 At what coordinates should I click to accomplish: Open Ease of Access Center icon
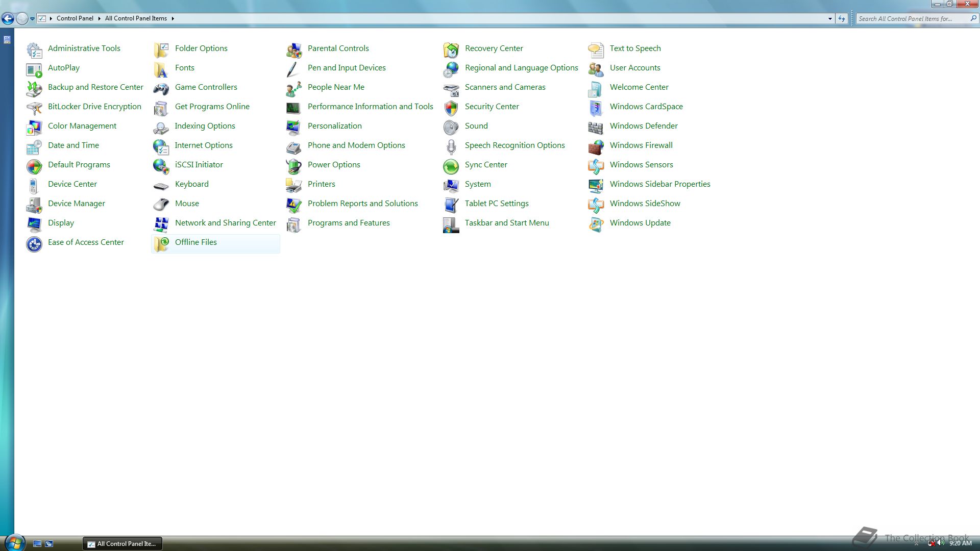34,243
